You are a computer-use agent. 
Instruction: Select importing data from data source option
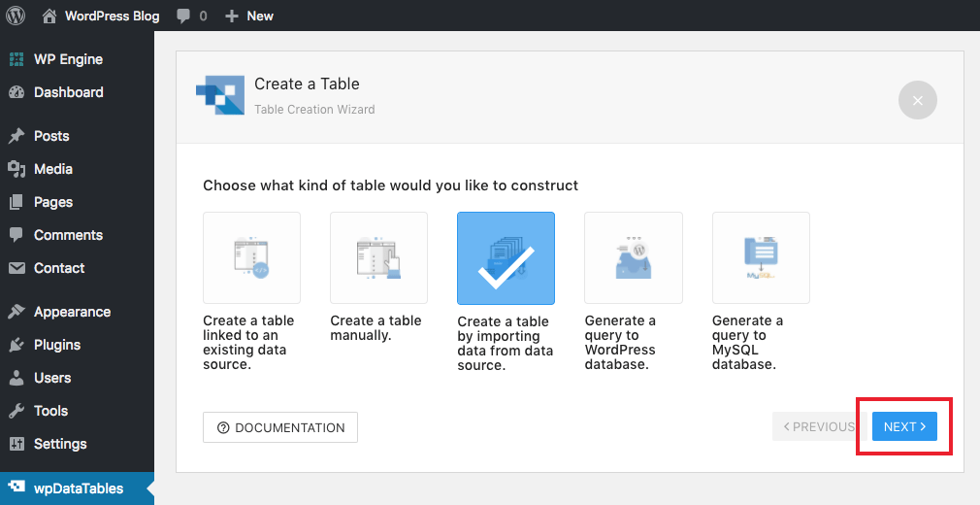506,258
